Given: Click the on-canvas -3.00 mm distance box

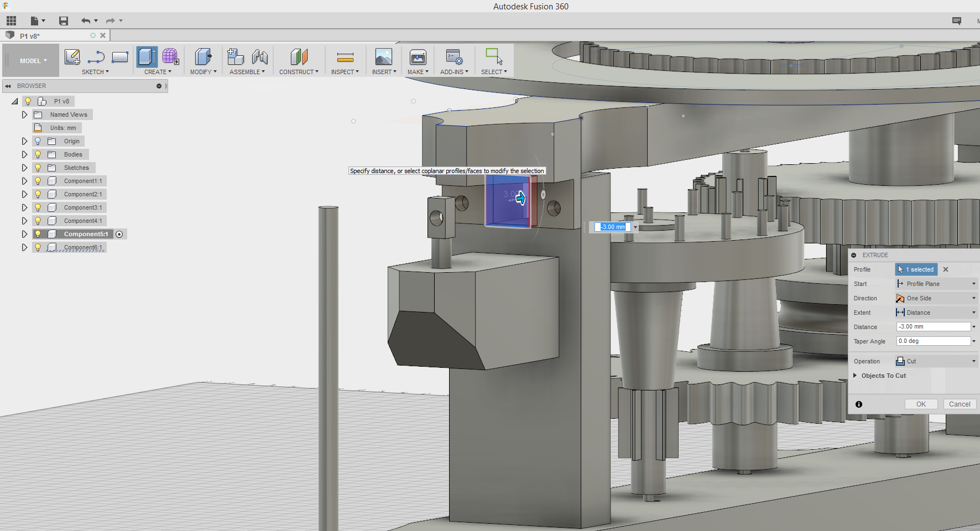Looking at the screenshot, I should [612, 227].
